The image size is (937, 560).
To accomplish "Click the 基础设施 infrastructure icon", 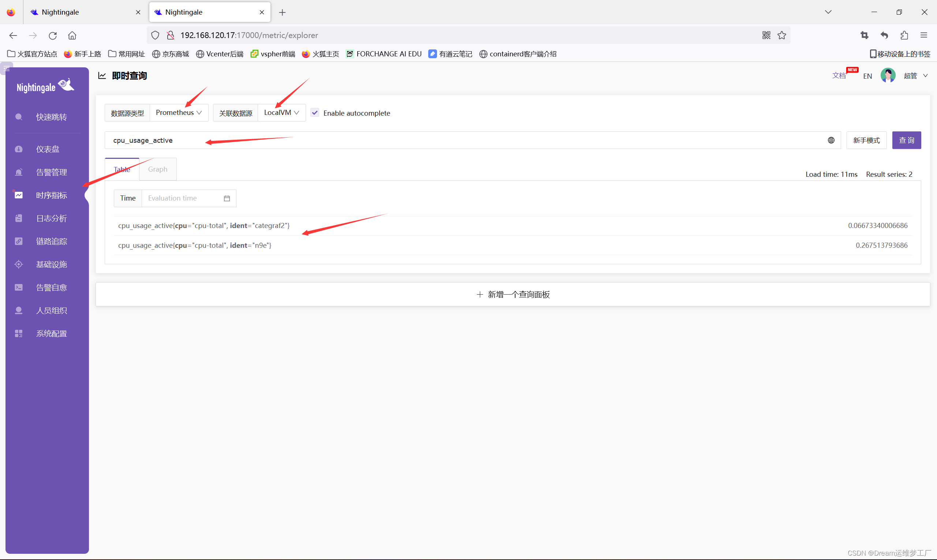I will click(19, 264).
